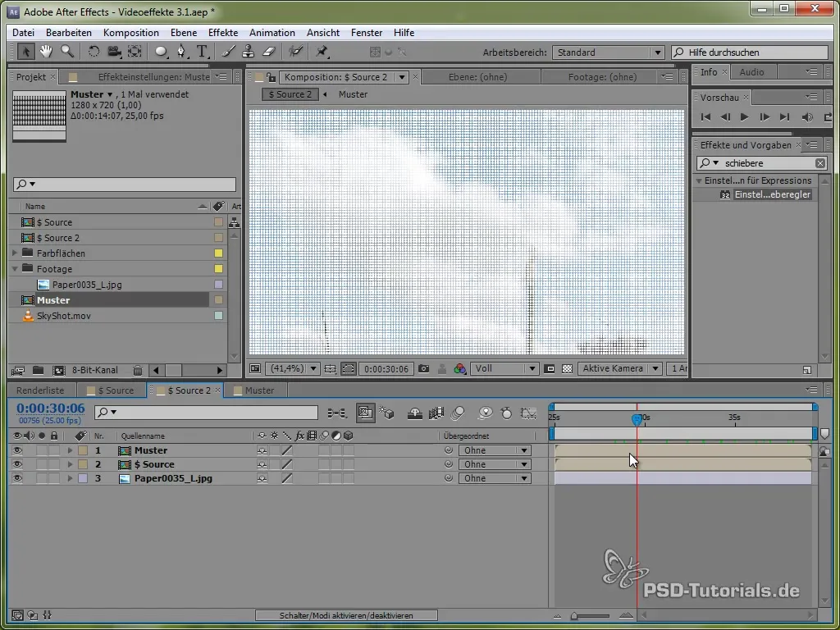The height and width of the screenshot is (630, 840).
Task: Collapse the Footage folder
Action: tap(15, 269)
